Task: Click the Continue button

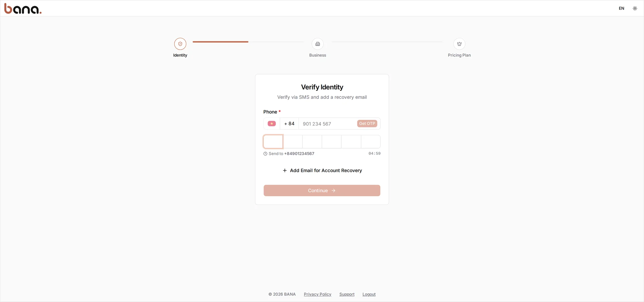Action: click(x=322, y=191)
